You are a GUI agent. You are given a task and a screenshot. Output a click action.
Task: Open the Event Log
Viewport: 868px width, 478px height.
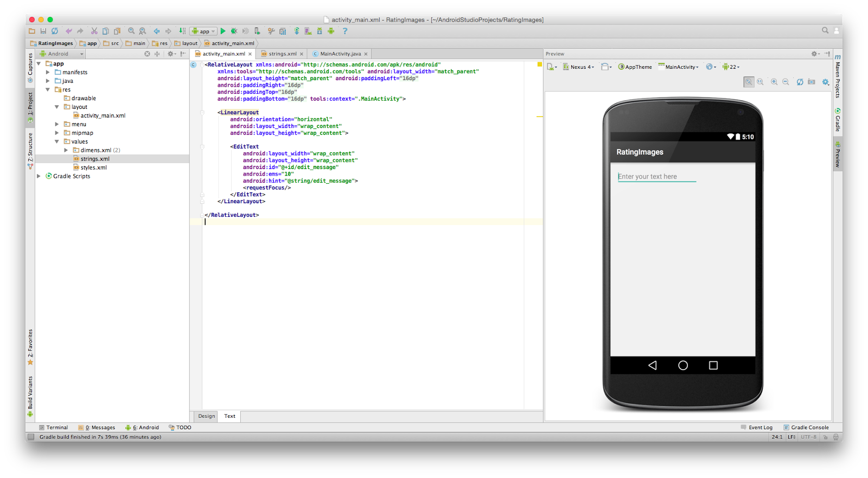(757, 428)
